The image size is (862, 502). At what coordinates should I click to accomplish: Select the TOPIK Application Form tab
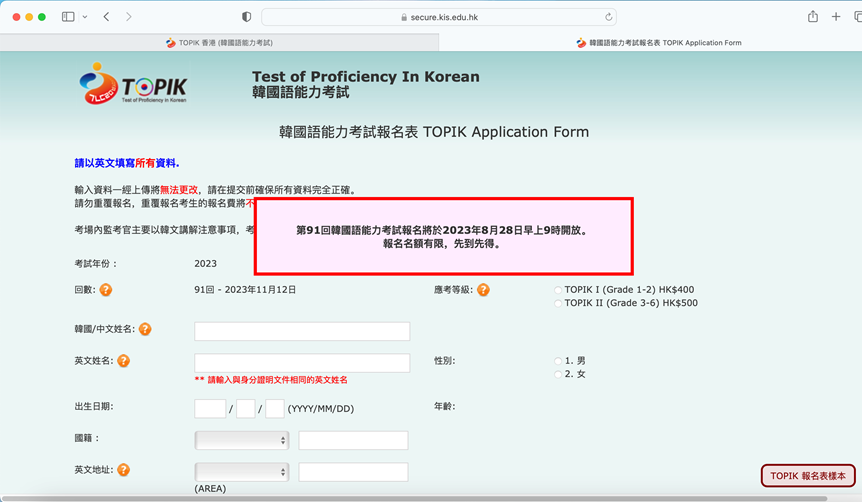tap(650, 42)
